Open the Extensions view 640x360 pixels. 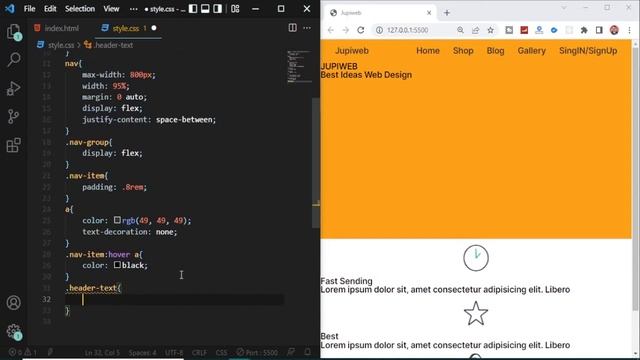pos(13,145)
